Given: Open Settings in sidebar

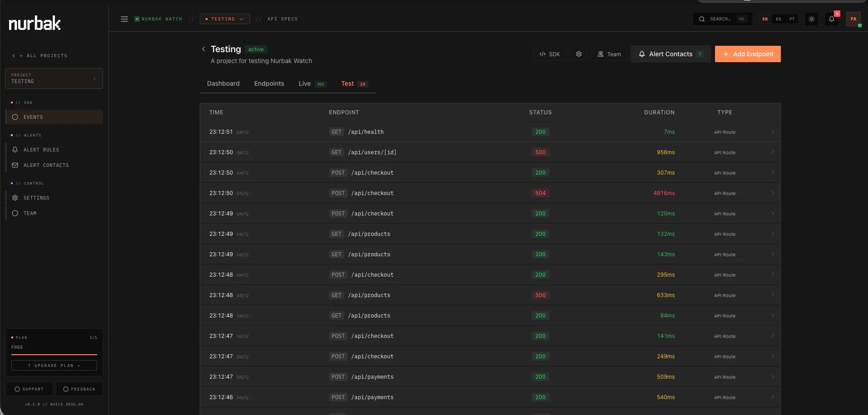Looking at the screenshot, I should (54, 198).
